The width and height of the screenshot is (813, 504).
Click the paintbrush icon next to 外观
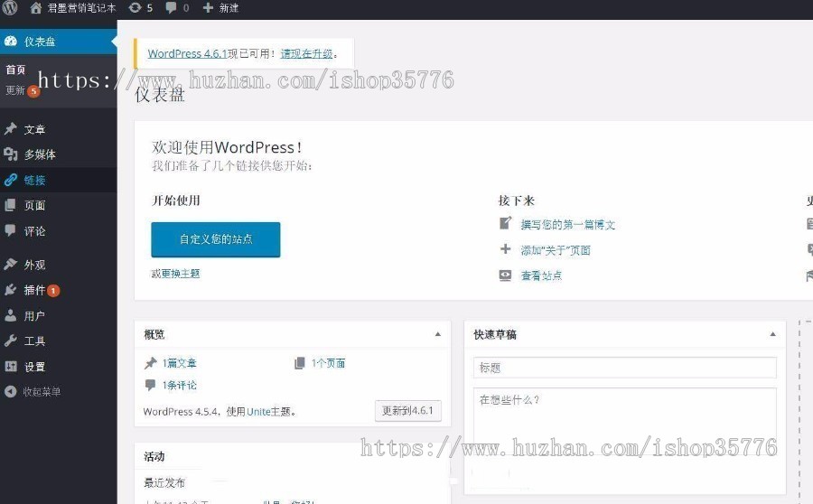(x=11, y=265)
